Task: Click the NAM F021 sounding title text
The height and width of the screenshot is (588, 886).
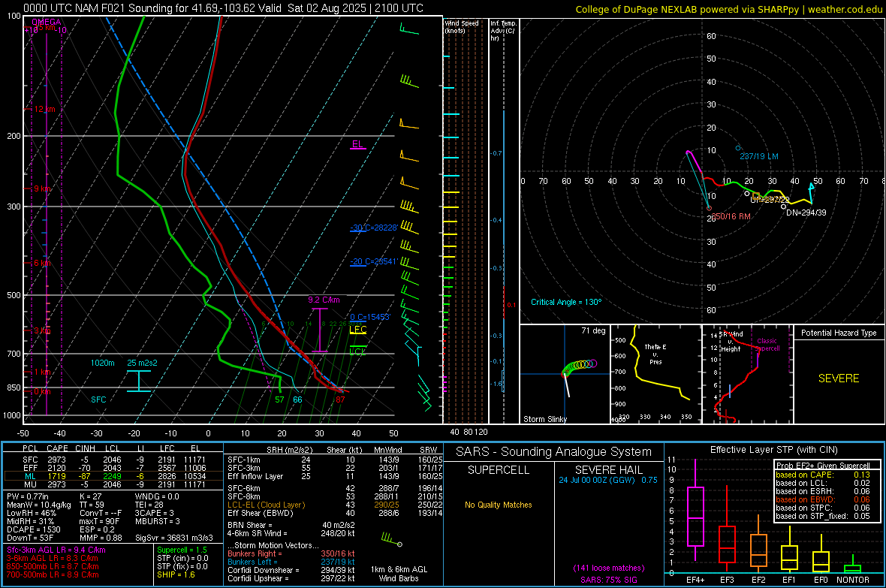Action: pyautogui.click(x=223, y=8)
